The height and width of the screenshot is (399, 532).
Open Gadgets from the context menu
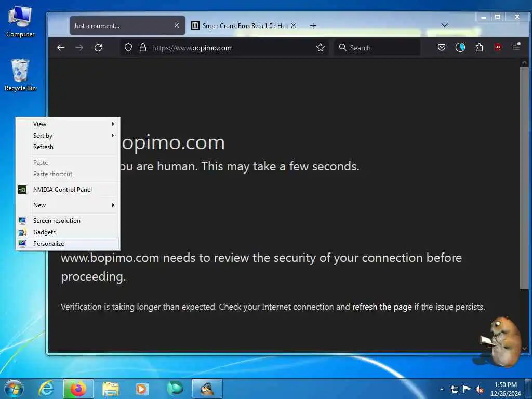[68, 232]
